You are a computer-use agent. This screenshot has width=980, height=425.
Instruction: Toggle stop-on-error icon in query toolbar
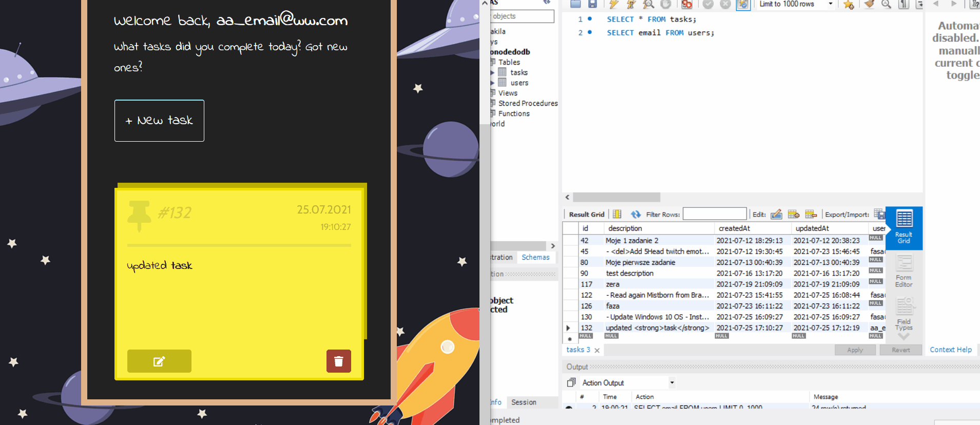coord(687,4)
